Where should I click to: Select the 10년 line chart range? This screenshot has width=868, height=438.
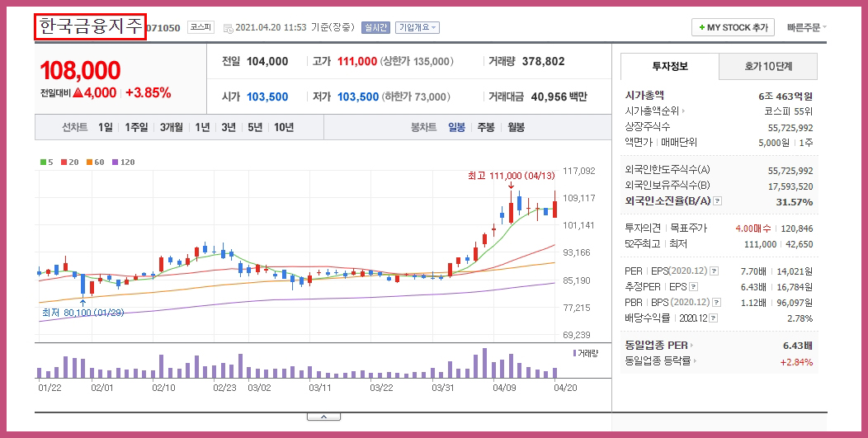tap(284, 127)
